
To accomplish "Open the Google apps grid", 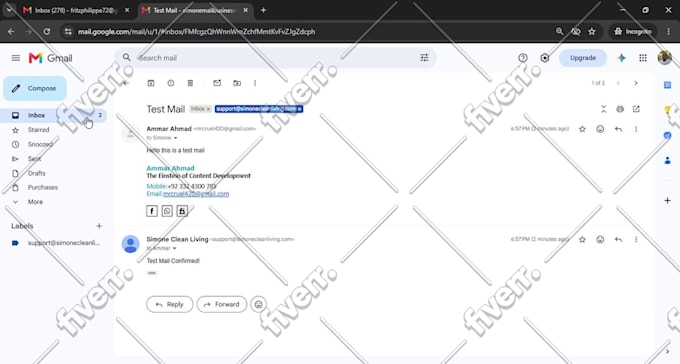I will point(643,58).
